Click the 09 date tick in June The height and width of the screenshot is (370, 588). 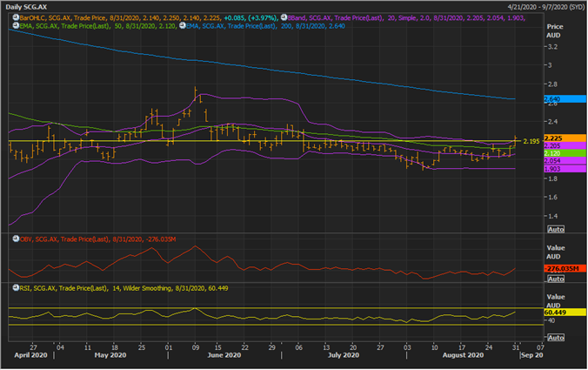coord(196,347)
